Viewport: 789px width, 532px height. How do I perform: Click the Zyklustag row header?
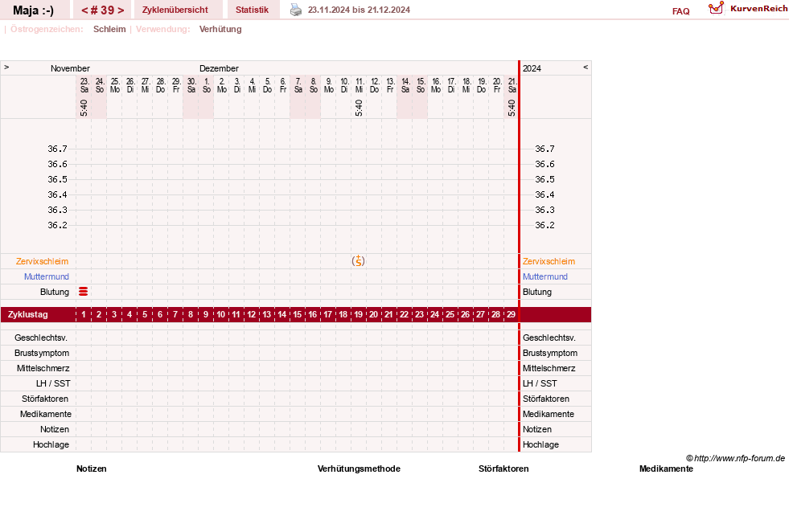pos(27,314)
